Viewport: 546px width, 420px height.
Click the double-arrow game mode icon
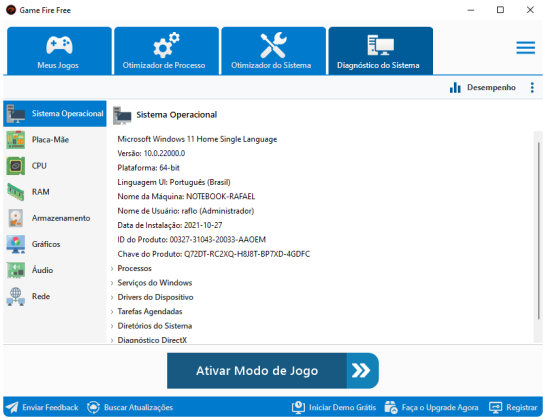(x=361, y=371)
